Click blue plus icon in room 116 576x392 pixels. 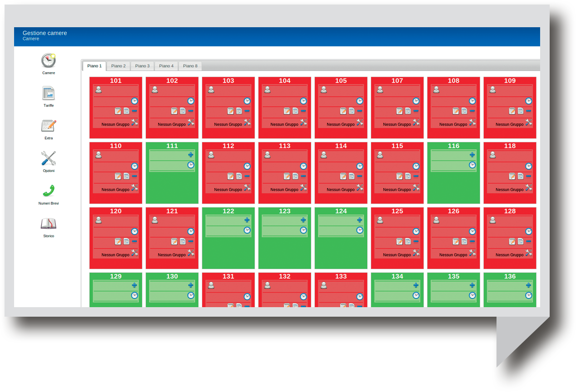point(472,155)
